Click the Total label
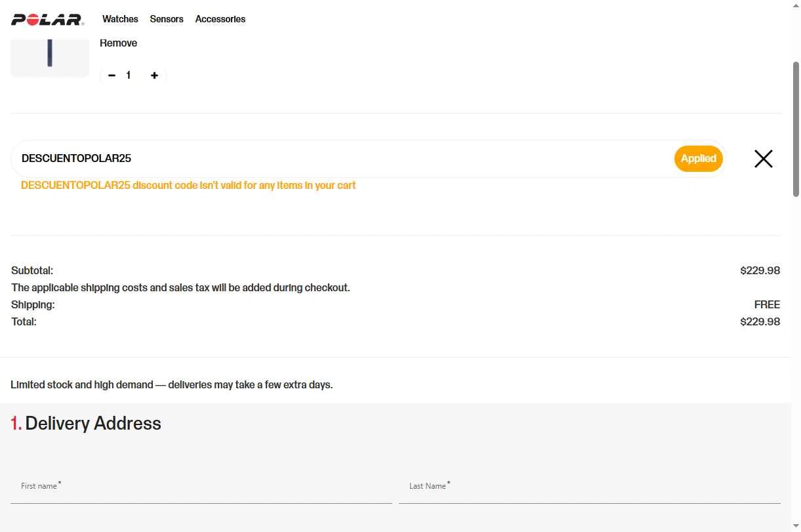This screenshot has width=801, height=532. 24,321
